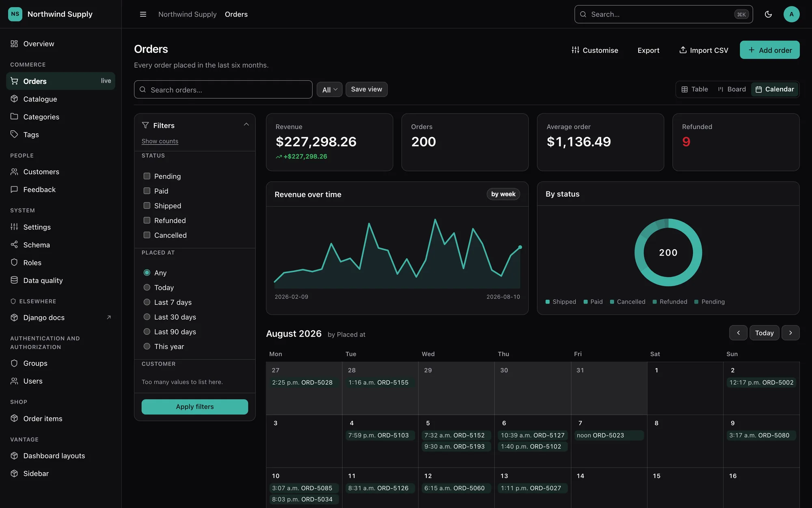Click the Categories folder icon
This screenshot has height=508, width=812.
click(x=14, y=117)
